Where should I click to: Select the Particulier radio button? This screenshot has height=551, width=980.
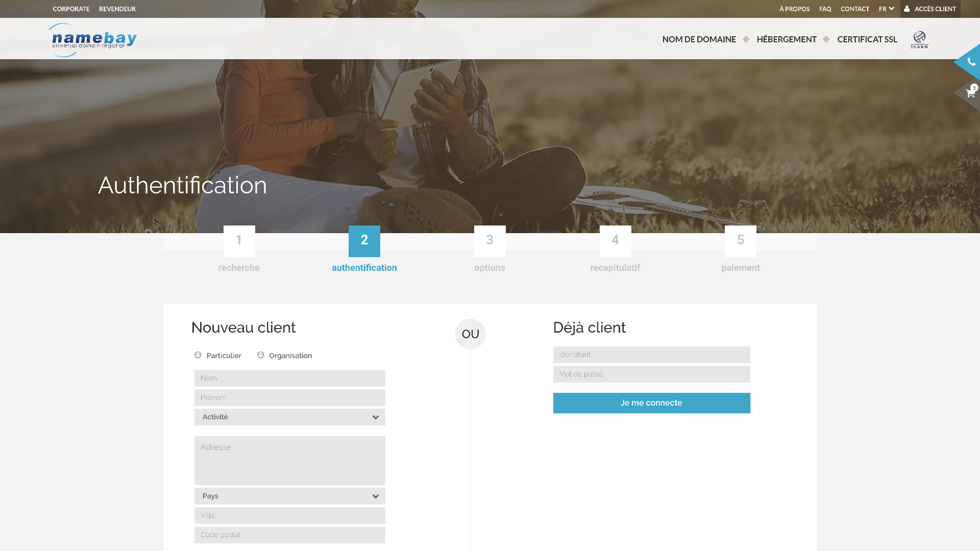[198, 355]
